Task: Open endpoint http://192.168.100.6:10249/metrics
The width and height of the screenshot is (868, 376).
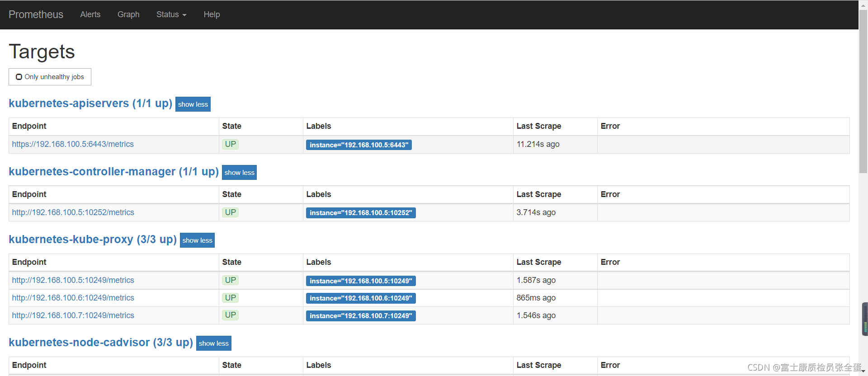Action: click(x=73, y=298)
